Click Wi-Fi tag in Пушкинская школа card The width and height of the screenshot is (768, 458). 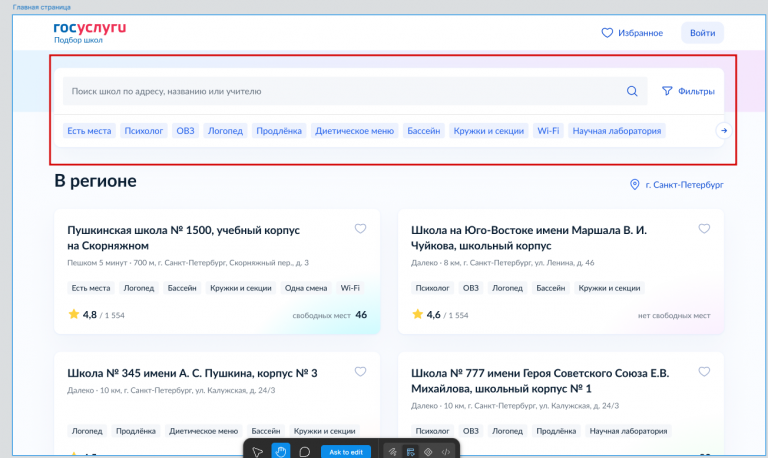tap(350, 288)
